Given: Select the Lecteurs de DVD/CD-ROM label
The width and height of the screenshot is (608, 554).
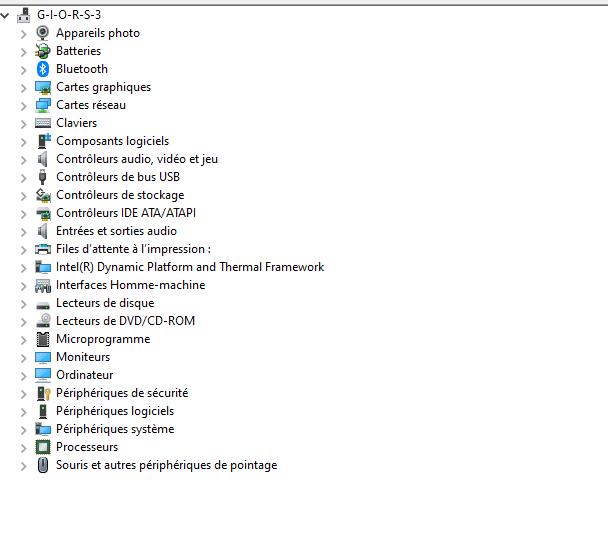Looking at the screenshot, I should pyautogui.click(x=125, y=321).
